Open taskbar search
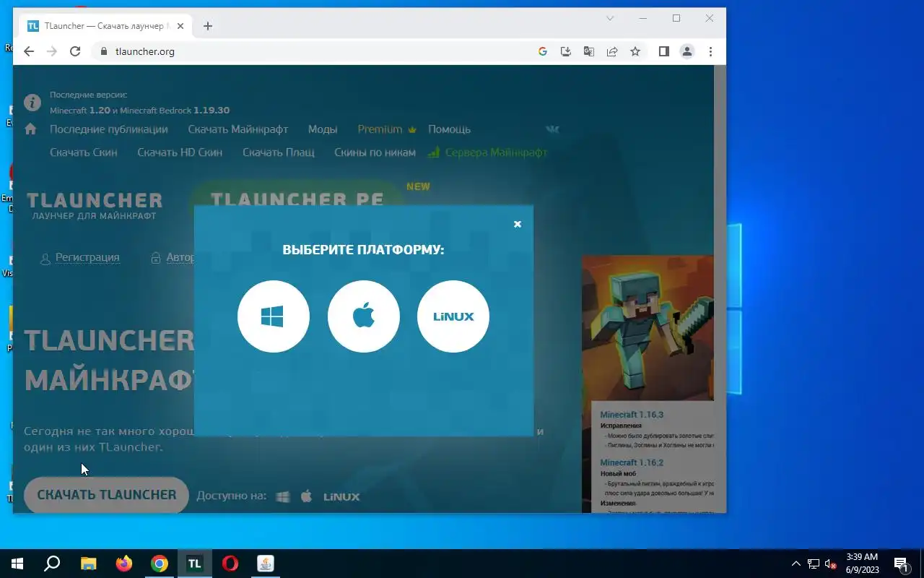The width and height of the screenshot is (924, 578). click(52, 564)
